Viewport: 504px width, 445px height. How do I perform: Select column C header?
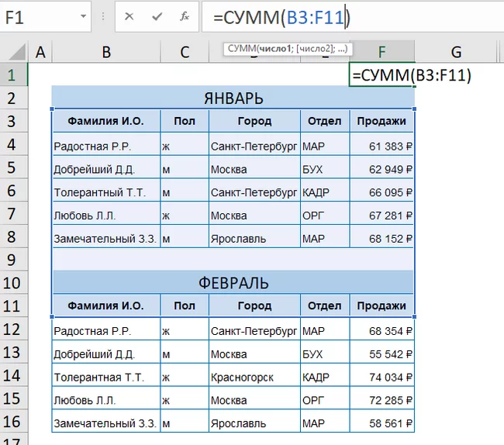(x=185, y=52)
